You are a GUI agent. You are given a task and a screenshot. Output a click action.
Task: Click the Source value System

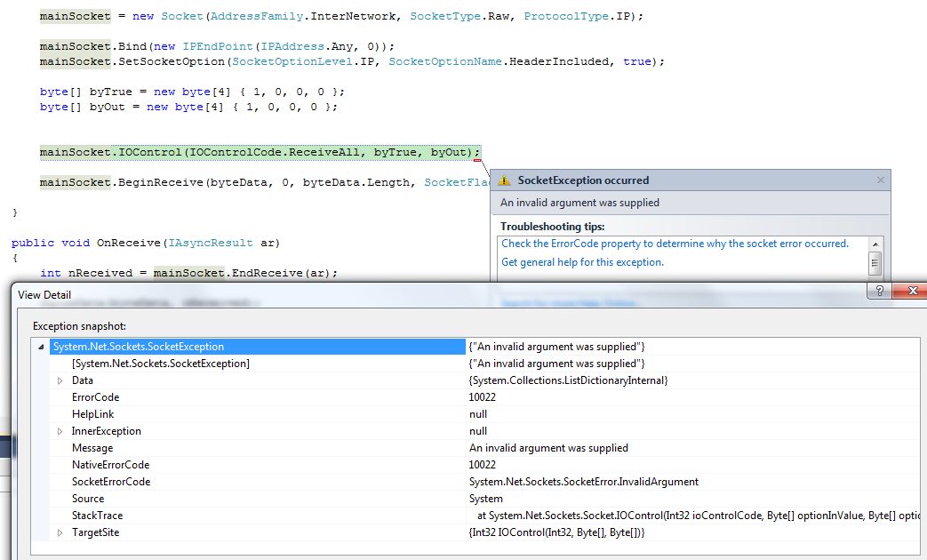pos(486,499)
